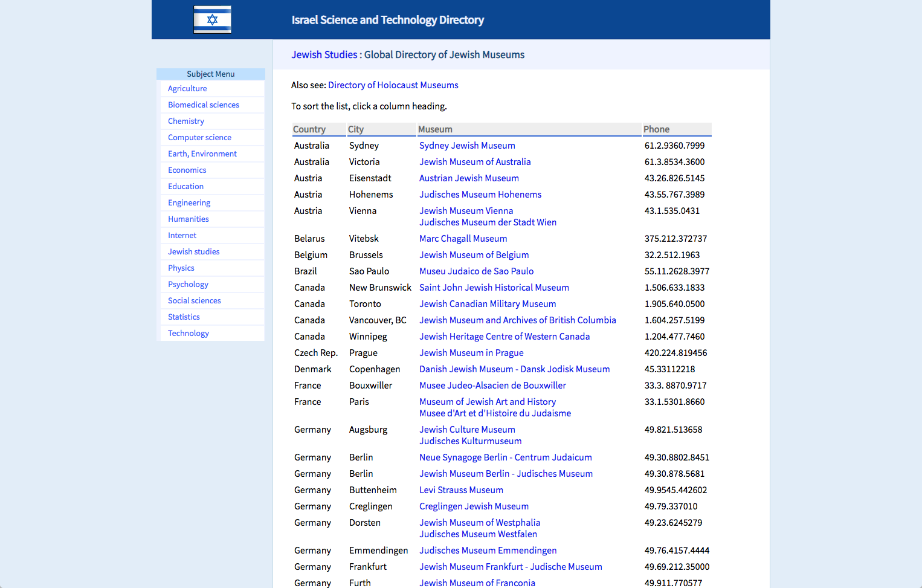
Task: Select Computer science from Subject Menu
Action: [x=199, y=137]
